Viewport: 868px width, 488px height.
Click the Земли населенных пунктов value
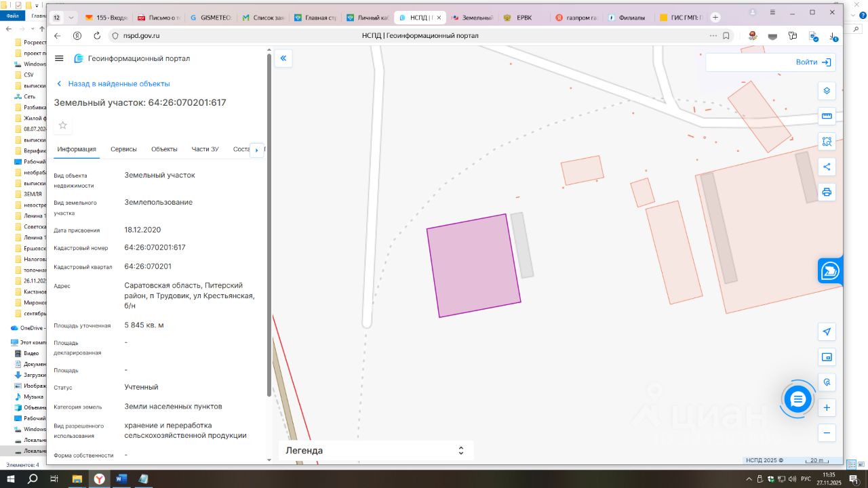(173, 407)
